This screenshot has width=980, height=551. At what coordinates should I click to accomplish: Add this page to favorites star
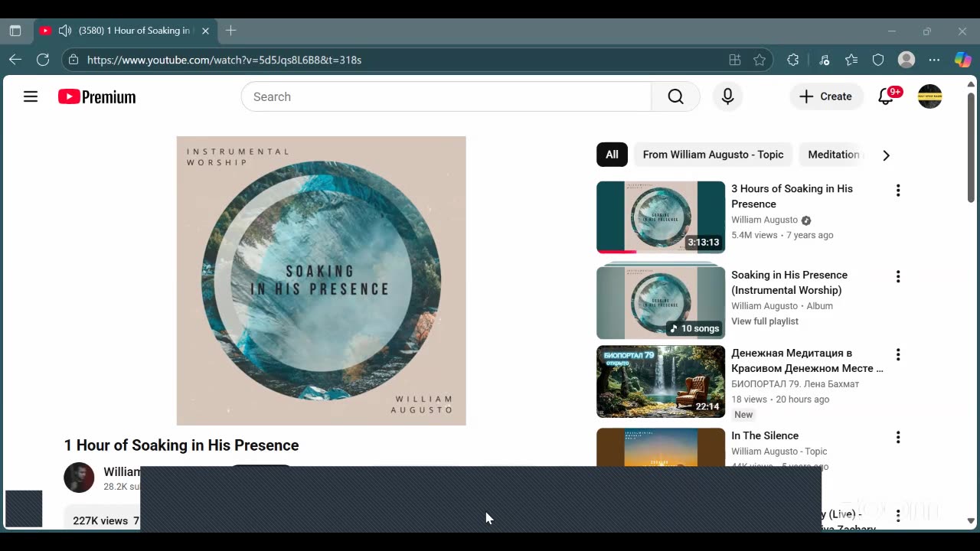coord(759,60)
